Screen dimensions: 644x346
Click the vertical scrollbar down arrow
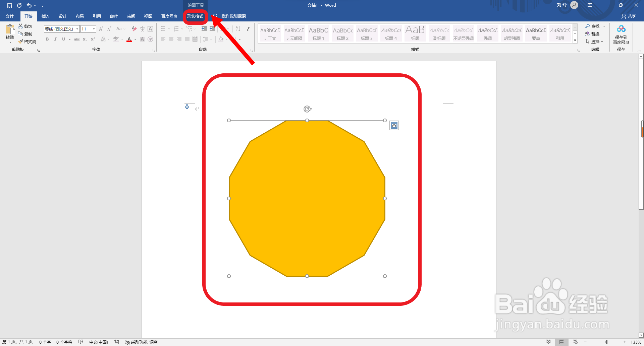pos(641,335)
